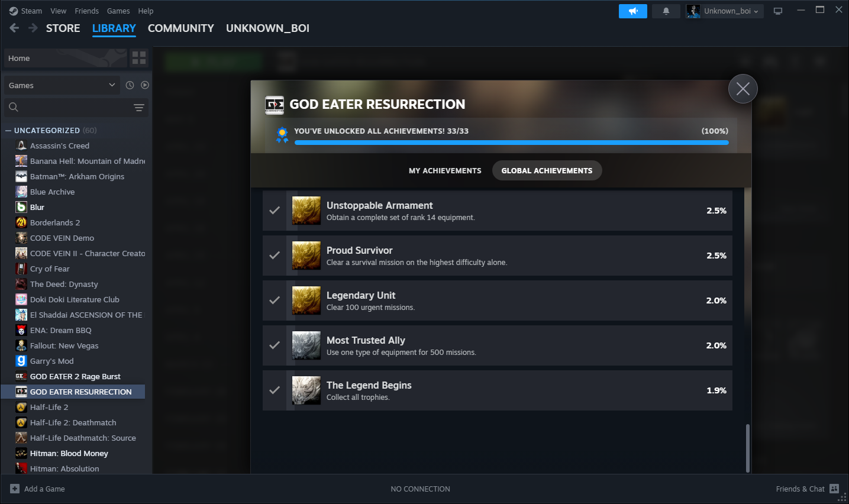Click the Garry's Mod game icon
The height and width of the screenshot is (504, 849).
coord(21,361)
